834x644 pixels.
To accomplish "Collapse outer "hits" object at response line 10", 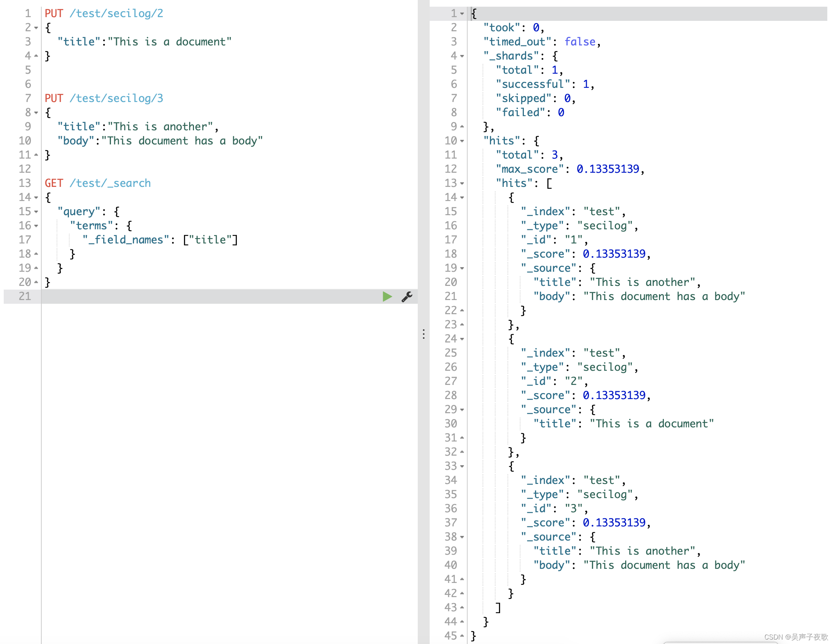I will pos(462,141).
